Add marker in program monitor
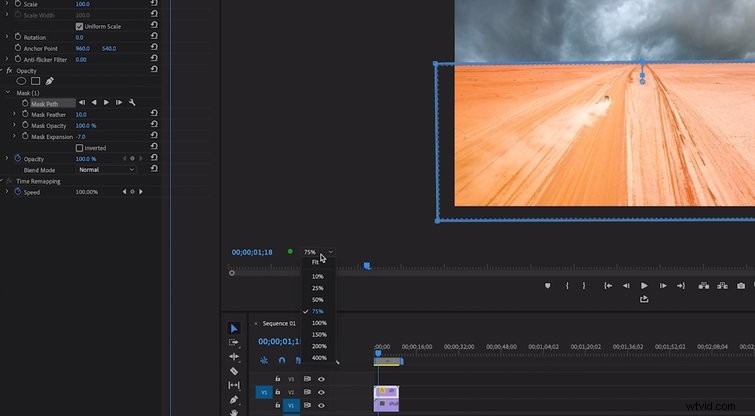Image resolution: width=755 pixels, height=416 pixels. (x=547, y=286)
